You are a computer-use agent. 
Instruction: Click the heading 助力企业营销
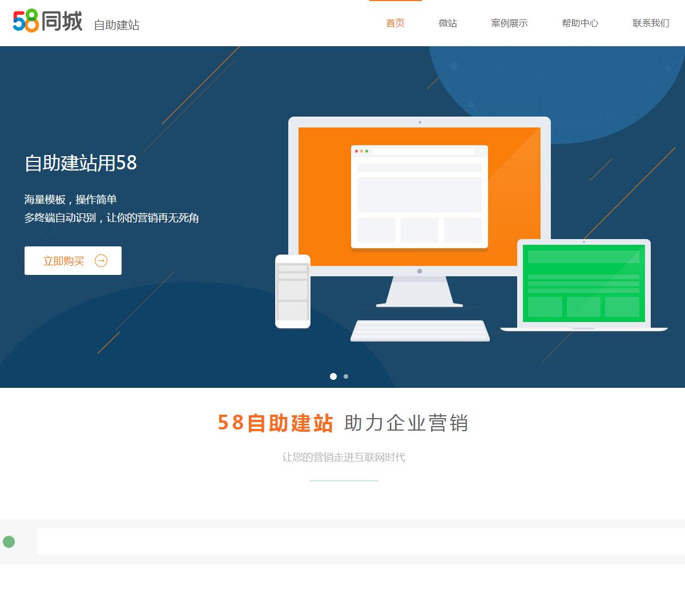[x=406, y=423]
